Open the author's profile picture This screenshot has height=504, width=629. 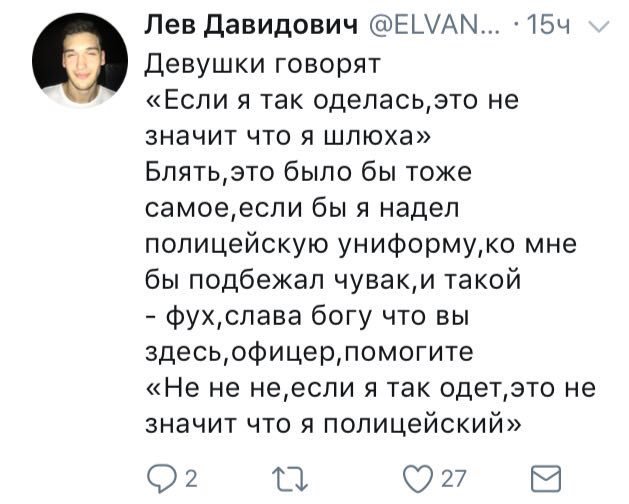pyautogui.click(x=80, y=60)
